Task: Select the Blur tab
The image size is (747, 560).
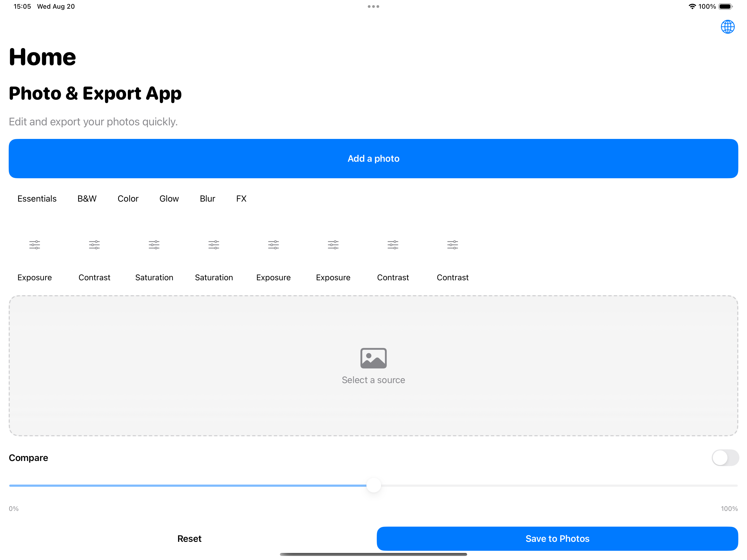Action: [207, 199]
